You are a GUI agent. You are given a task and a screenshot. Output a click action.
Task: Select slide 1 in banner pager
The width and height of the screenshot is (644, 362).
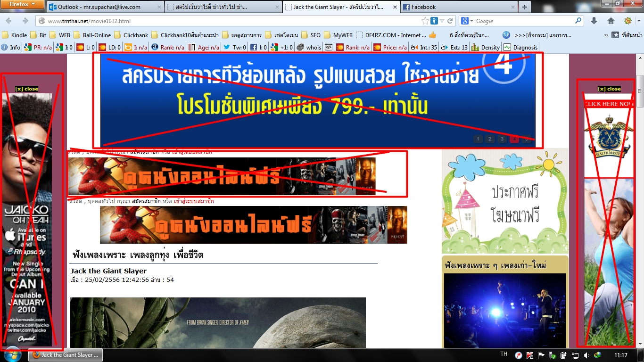click(478, 139)
